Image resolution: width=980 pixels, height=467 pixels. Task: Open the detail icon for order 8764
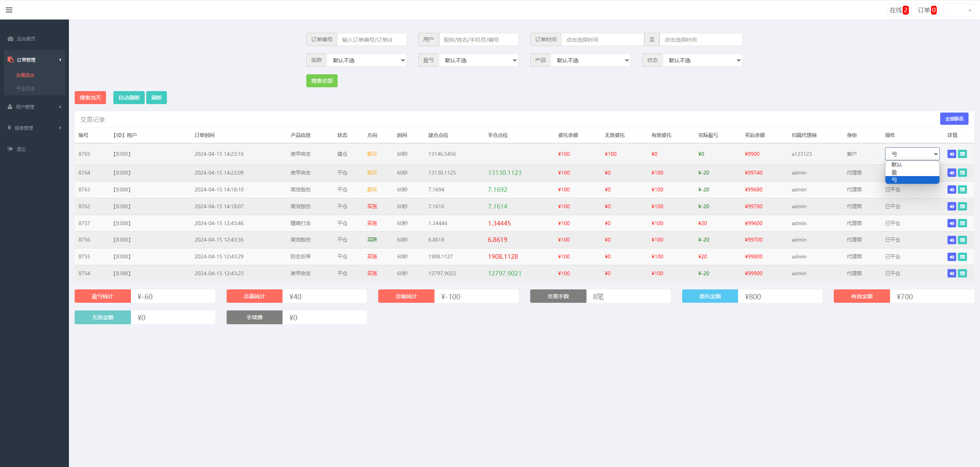[x=962, y=173]
